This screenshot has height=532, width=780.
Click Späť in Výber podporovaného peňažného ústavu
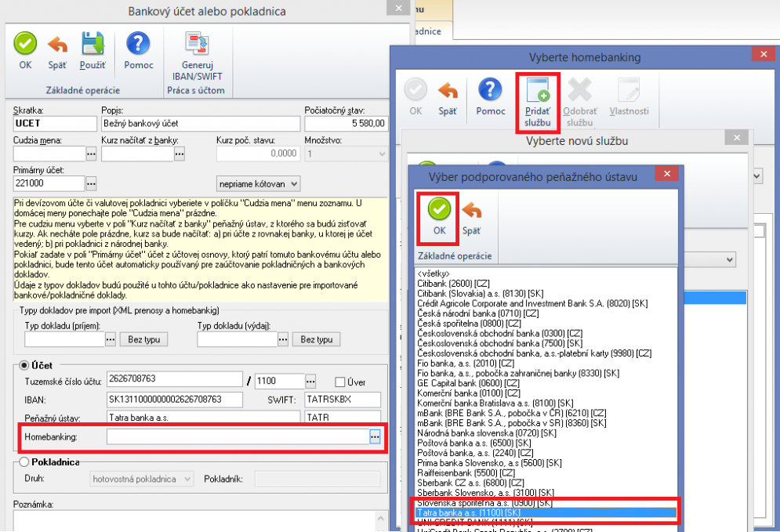tap(472, 217)
